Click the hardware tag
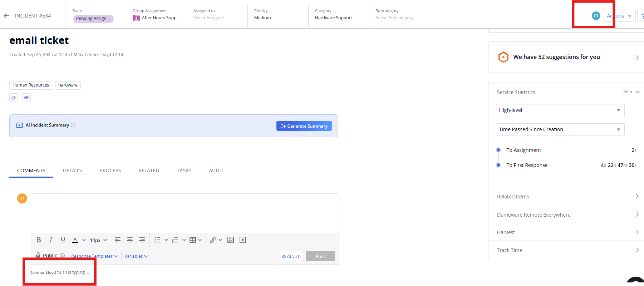 [68, 85]
